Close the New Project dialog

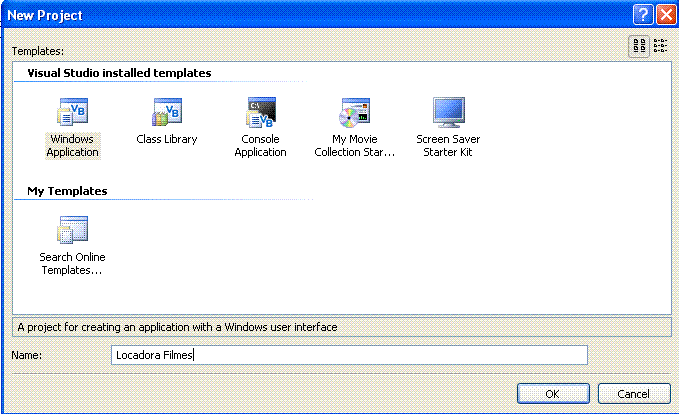pos(664,15)
